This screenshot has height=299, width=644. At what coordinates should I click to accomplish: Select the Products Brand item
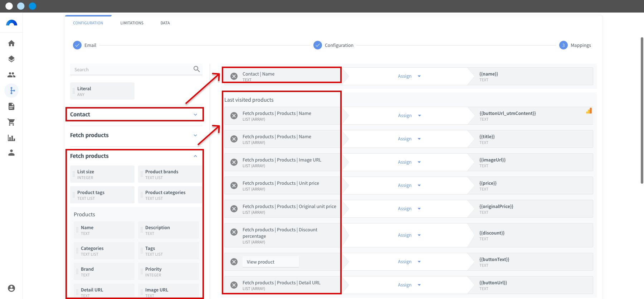click(104, 271)
